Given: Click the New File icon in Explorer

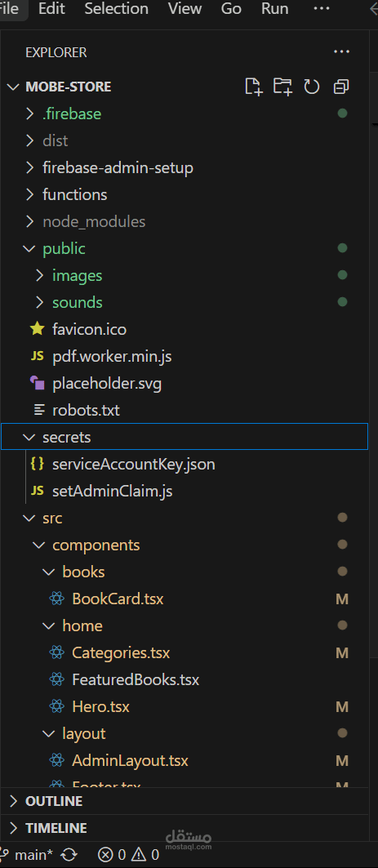Looking at the screenshot, I should click(x=253, y=87).
